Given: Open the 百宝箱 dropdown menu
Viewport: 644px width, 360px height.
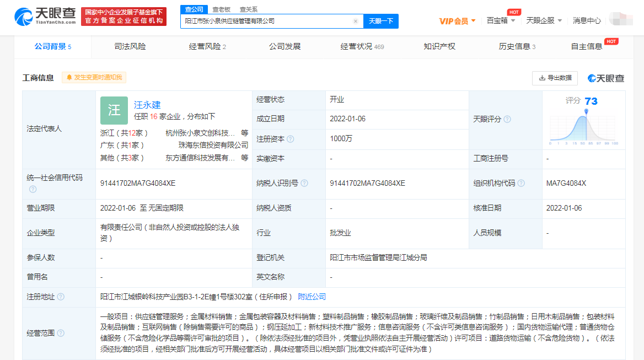Looking at the screenshot, I should pos(501,20).
